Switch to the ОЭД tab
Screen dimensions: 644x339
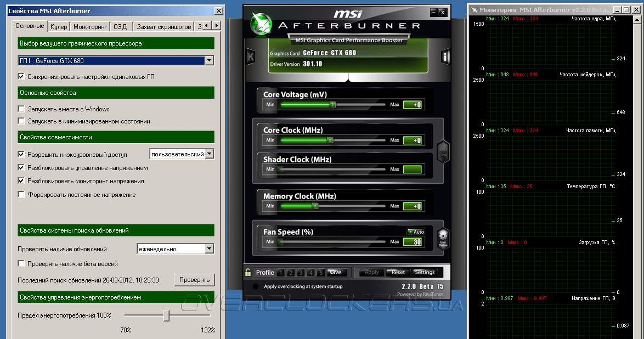(x=121, y=27)
